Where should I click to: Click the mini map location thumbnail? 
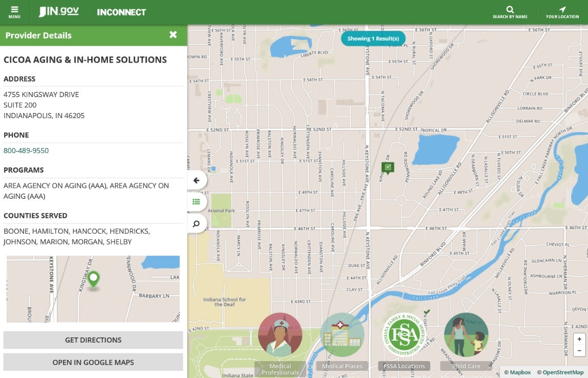click(x=93, y=289)
